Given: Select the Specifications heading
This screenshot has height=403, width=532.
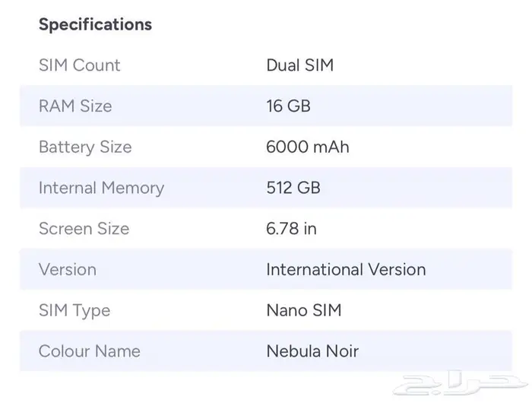Looking at the screenshot, I should (95, 24).
